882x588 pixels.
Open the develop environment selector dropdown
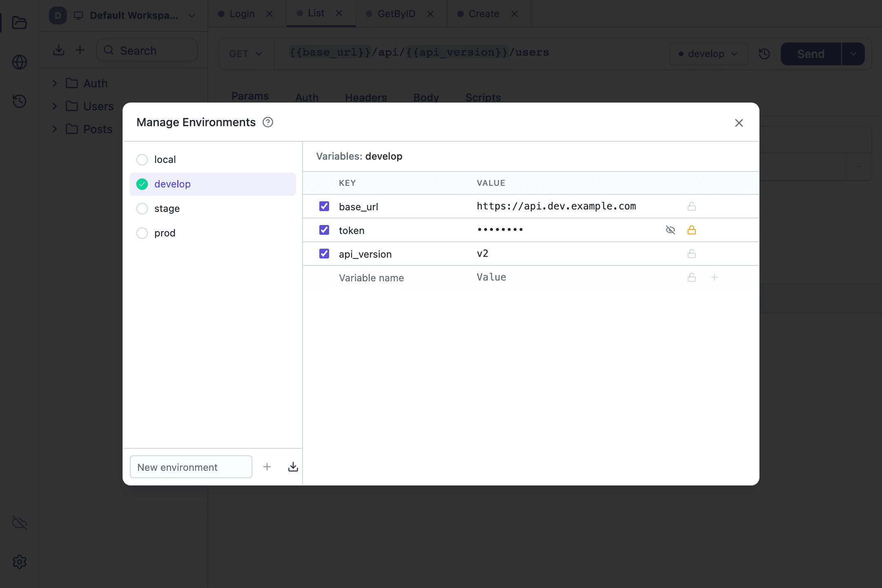(x=708, y=54)
